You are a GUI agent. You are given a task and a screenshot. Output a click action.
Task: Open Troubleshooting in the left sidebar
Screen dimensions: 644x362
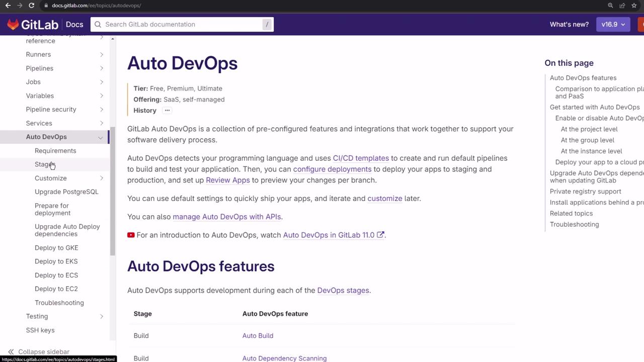click(59, 303)
